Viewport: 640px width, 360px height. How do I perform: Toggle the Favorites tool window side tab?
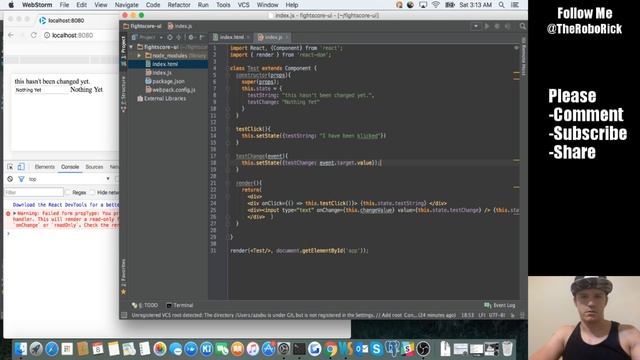123,276
